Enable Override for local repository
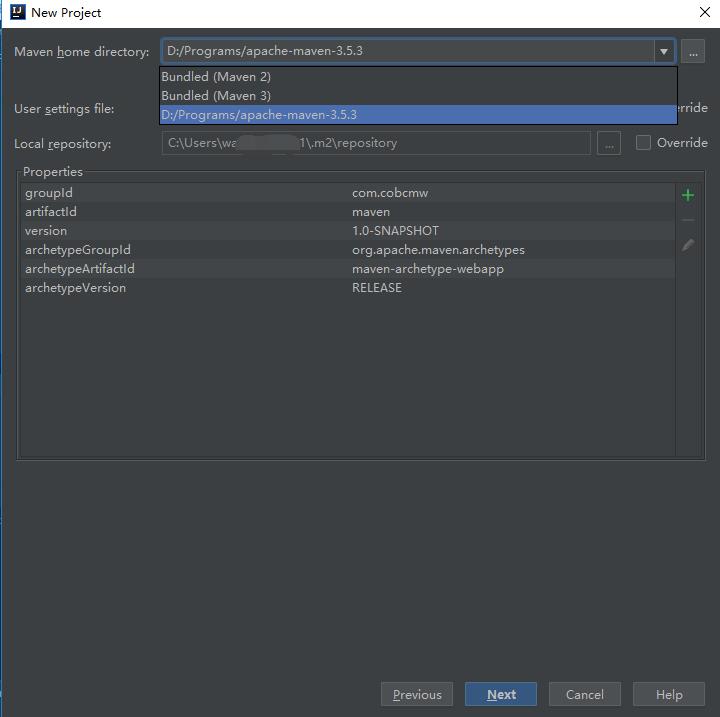The width and height of the screenshot is (720, 717). [x=644, y=143]
